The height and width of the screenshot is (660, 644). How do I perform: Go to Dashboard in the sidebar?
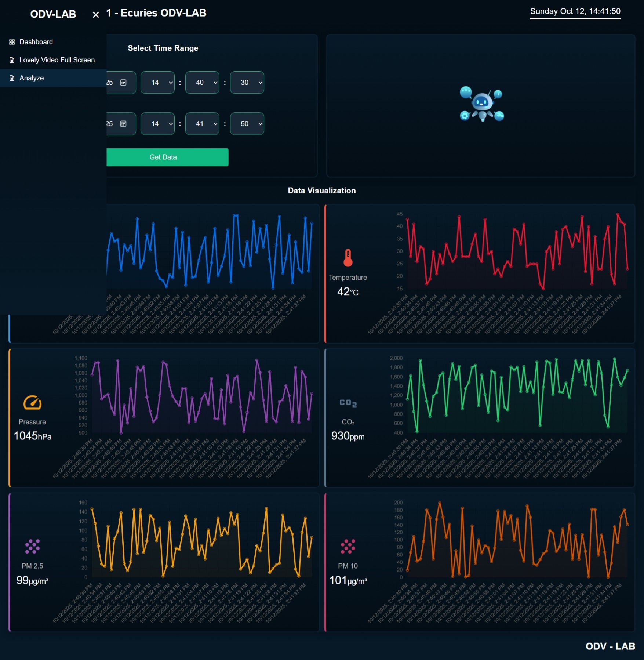36,42
